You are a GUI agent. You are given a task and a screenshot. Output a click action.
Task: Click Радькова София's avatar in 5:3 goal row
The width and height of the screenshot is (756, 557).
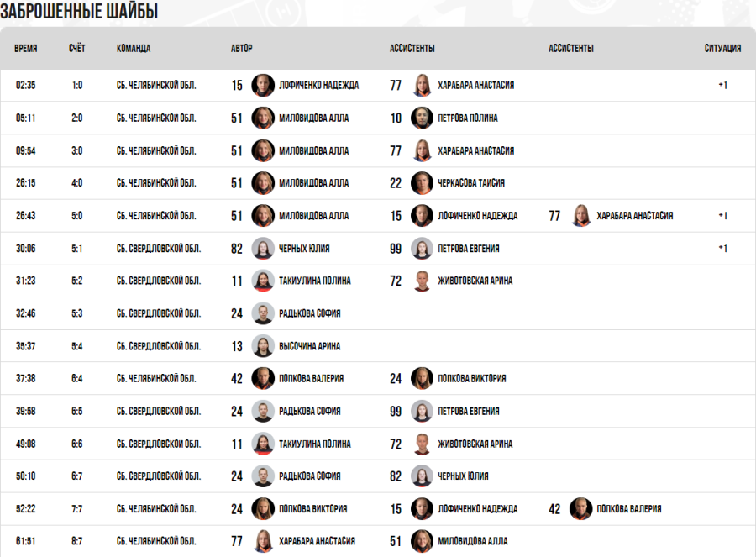click(x=263, y=313)
